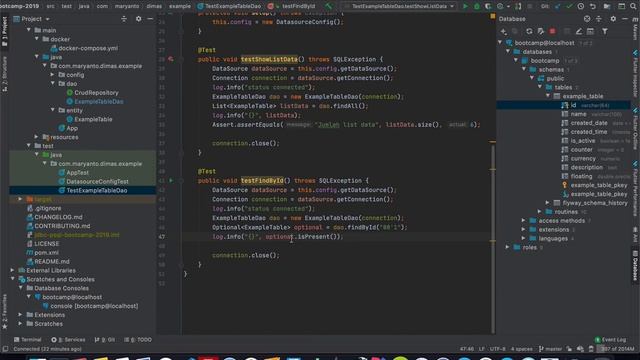Open the Event Log tab
Image resolution: width=640 pixels, height=360 pixels.
click(x=610, y=340)
